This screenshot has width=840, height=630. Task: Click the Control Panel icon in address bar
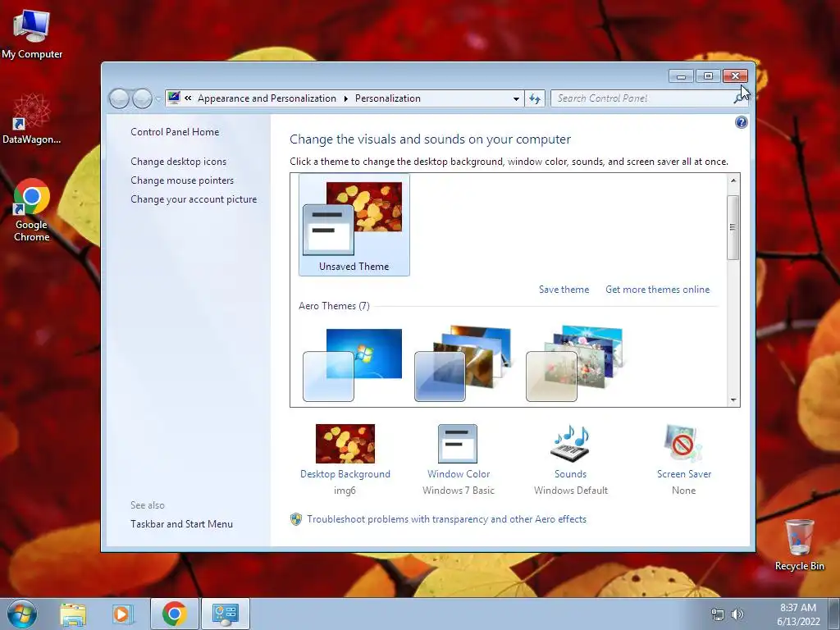tap(174, 98)
